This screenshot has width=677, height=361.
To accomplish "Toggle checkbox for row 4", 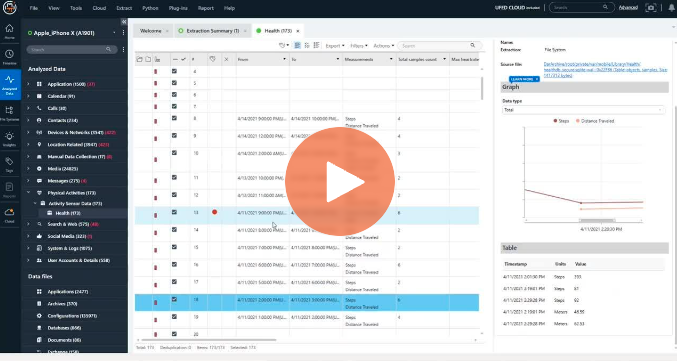I will (174, 71).
